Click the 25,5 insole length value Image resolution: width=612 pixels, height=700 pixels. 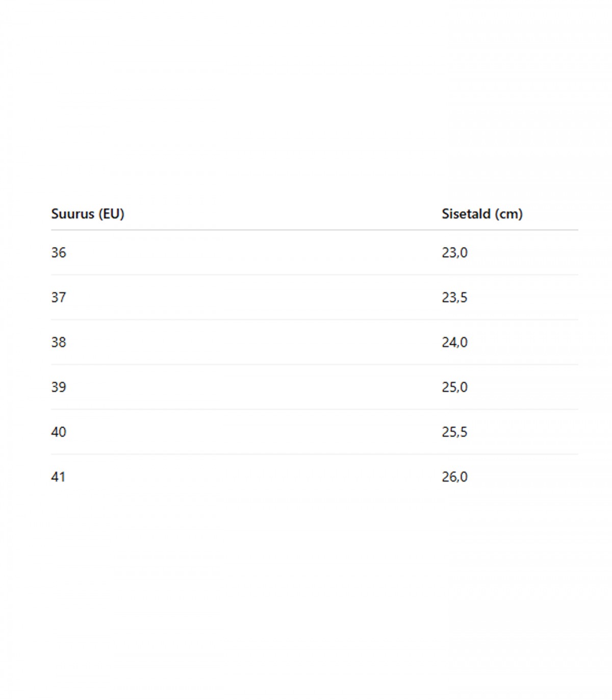(454, 432)
